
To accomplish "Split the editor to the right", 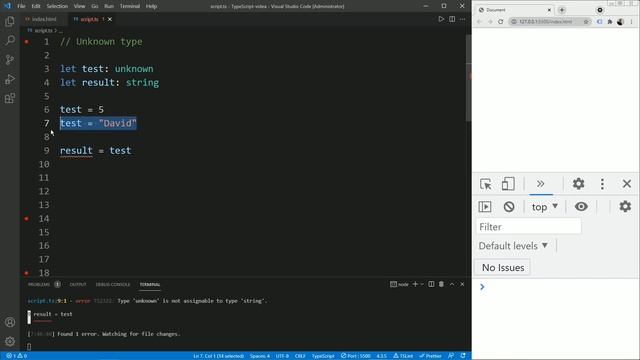I will click(x=452, y=19).
